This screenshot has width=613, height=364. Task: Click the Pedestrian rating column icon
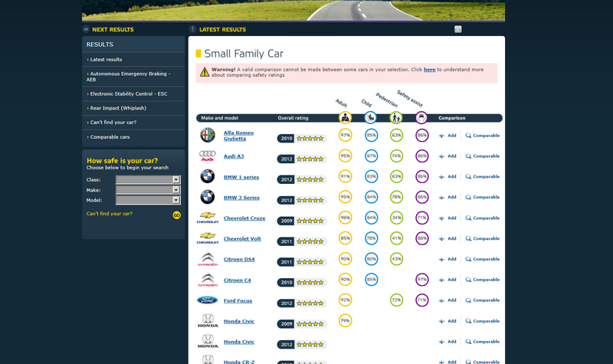pos(396,117)
